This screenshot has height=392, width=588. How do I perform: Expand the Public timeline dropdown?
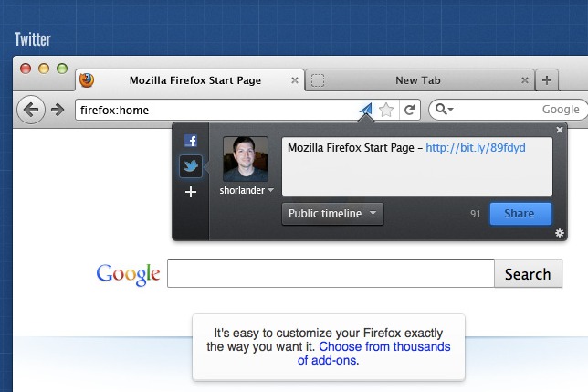332,214
